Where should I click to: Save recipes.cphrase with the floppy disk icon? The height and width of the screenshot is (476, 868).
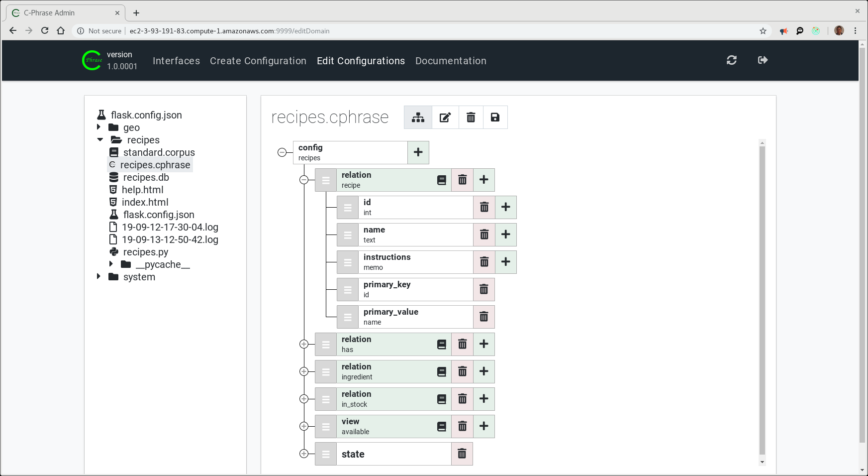coord(495,118)
